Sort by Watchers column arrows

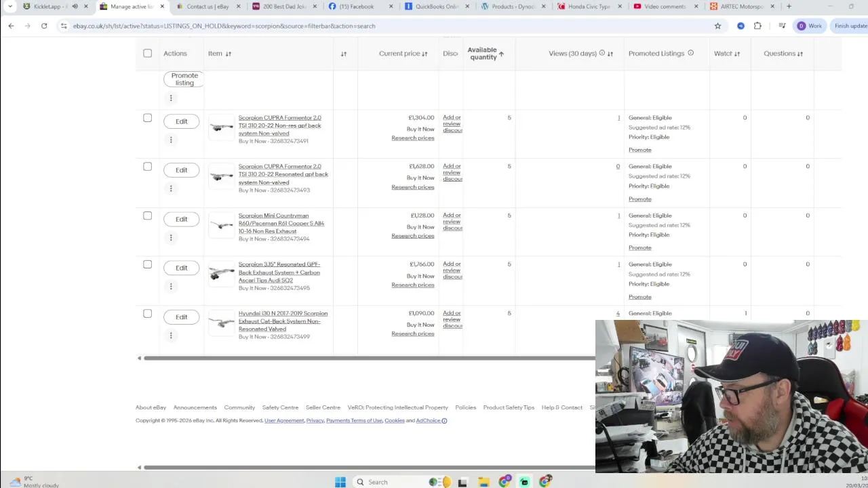[737, 54]
